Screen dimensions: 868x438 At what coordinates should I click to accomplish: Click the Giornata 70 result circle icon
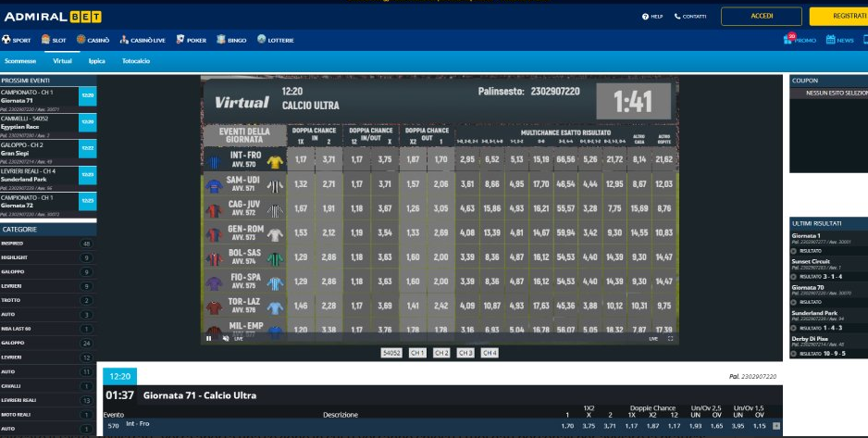(x=794, y=302)
